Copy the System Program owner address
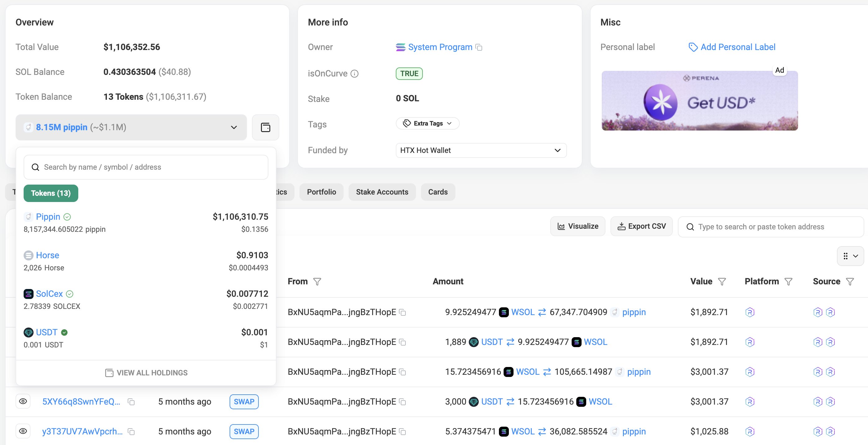The height and width of the screenshot is (445, 868). 479,47
